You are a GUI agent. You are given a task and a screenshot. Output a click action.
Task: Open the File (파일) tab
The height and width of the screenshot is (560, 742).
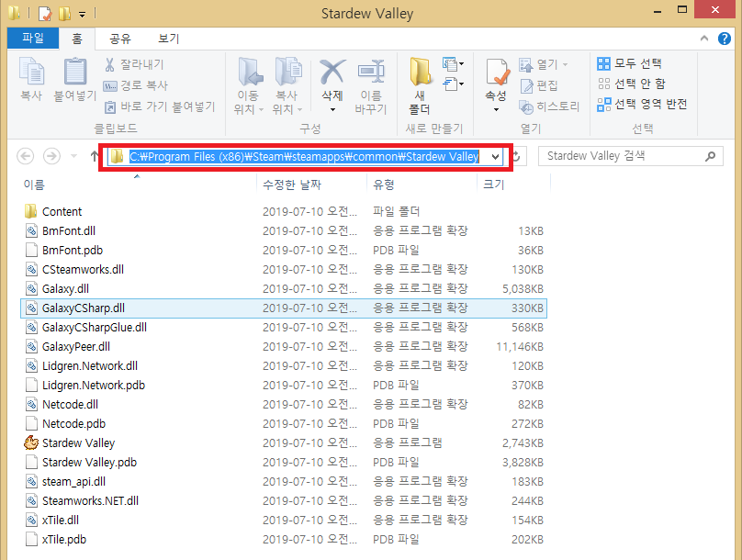click(33, 39)
